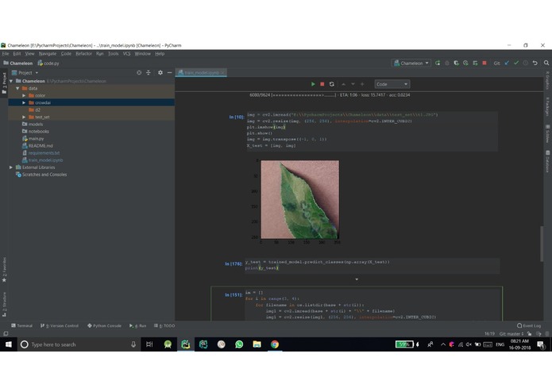552x392 pixels.
Task: Stop the notebook kernel with red square
Action: coord(322,84)
